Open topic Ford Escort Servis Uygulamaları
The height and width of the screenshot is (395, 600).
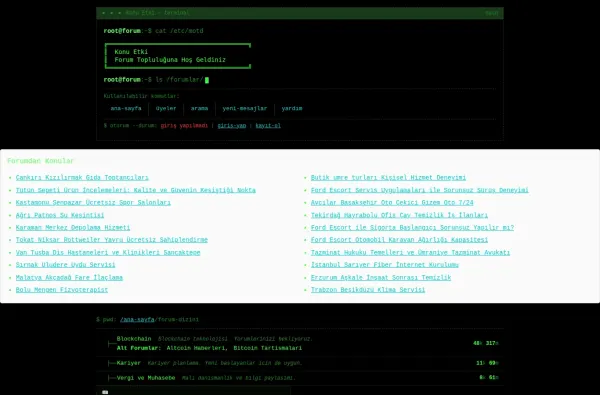[419, 190]
